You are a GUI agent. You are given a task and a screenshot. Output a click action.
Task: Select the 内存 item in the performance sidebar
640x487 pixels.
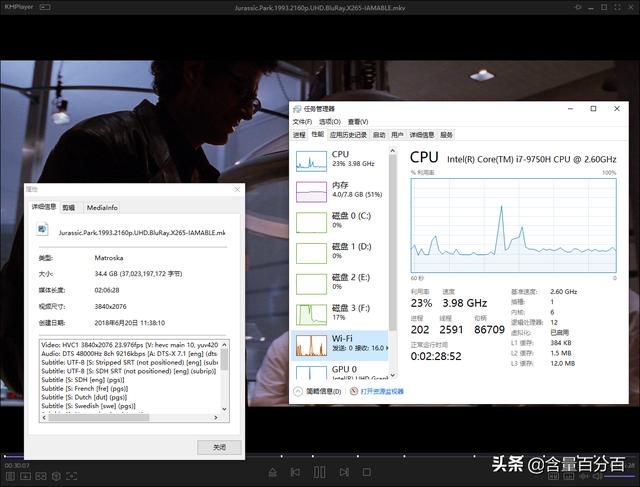point(340,191)
